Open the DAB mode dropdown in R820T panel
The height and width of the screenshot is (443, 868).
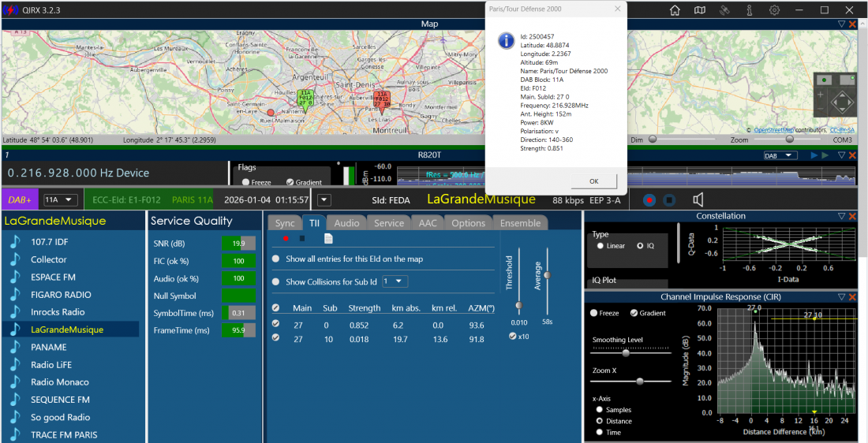pyautogui.click(x=780, y=155)
